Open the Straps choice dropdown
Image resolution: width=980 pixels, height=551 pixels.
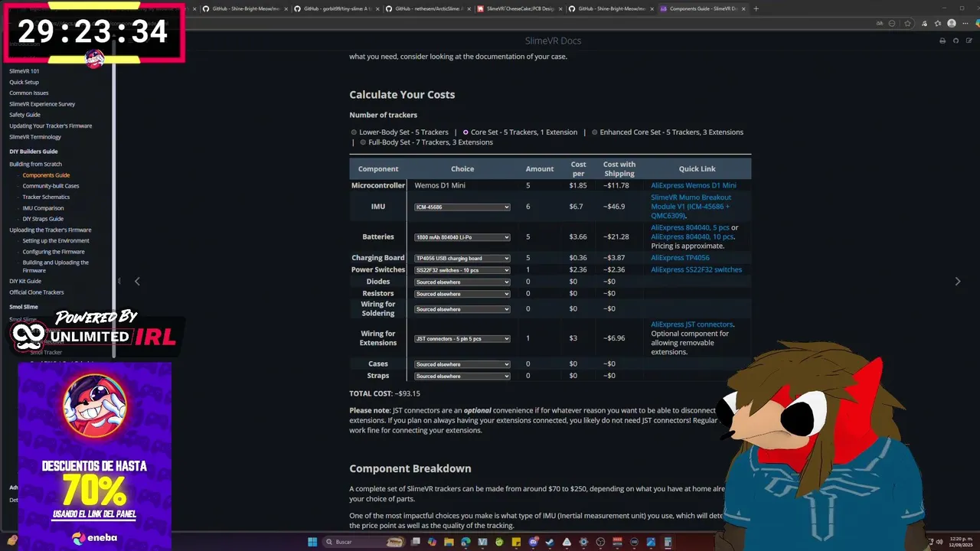point(462,377)
